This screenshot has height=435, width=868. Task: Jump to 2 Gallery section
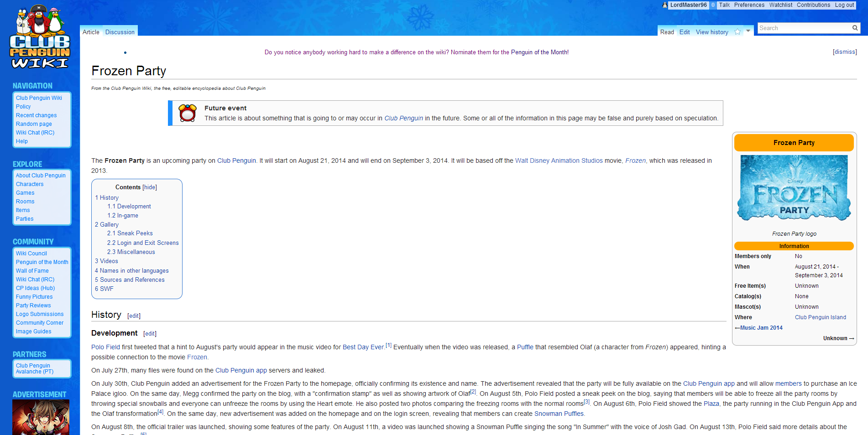pyautogui.click(x=107, y=225)
